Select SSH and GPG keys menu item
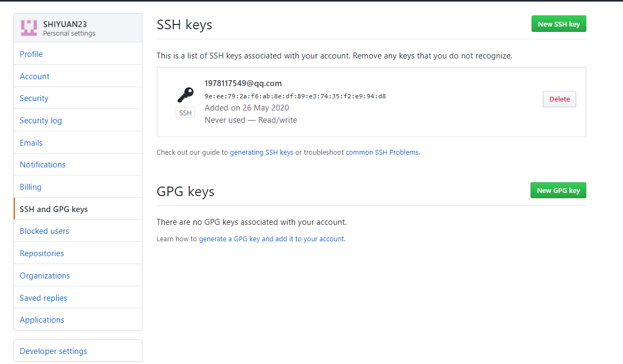Screen dimensions: 623x364 [x=54, y=209]
